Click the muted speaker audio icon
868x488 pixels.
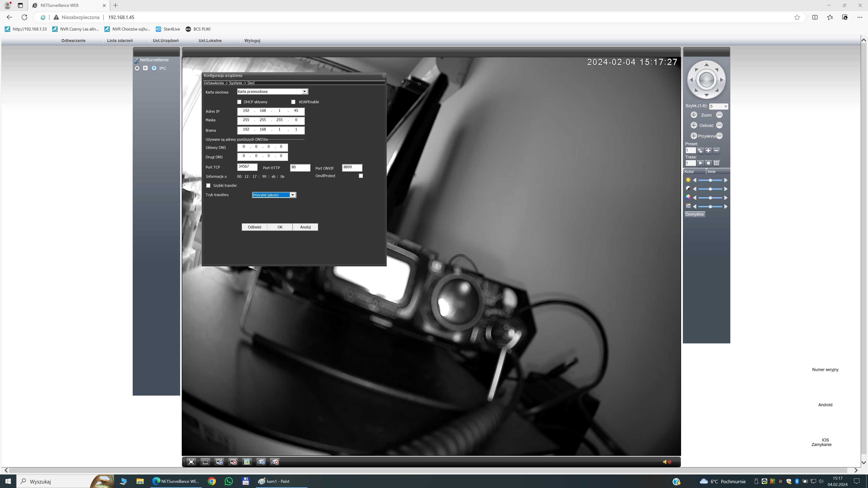[667, 462]
